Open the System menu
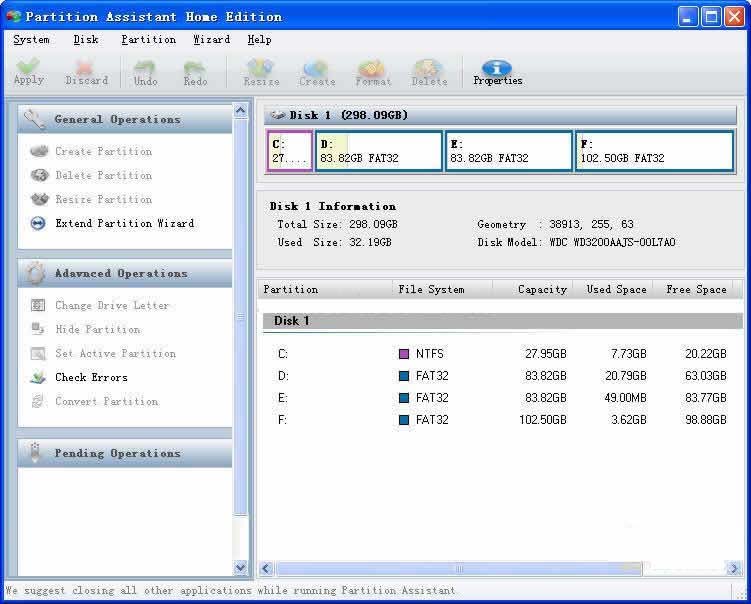 coord(31,40)
